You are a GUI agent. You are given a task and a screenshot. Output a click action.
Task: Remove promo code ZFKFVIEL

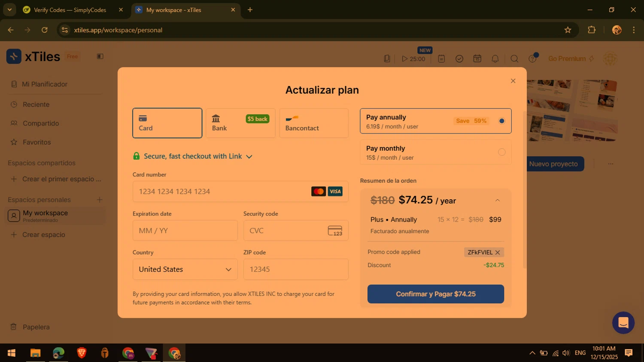click(x=498, y=252)
